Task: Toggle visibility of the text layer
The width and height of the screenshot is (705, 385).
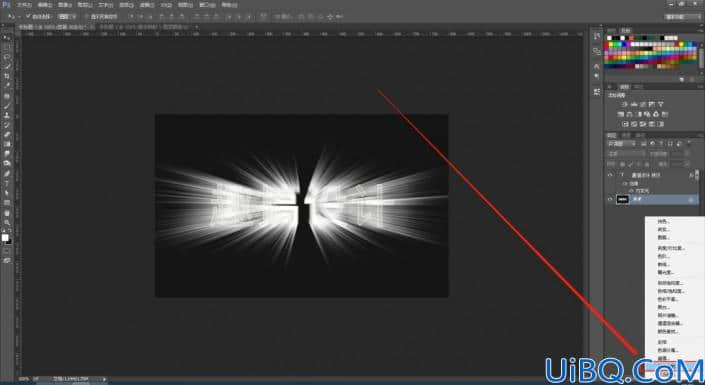Action: [x=610, y=175]
